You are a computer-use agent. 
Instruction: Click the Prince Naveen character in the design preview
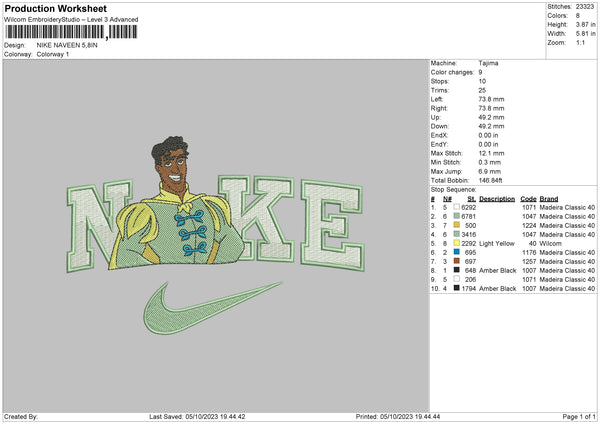(177, 203)
